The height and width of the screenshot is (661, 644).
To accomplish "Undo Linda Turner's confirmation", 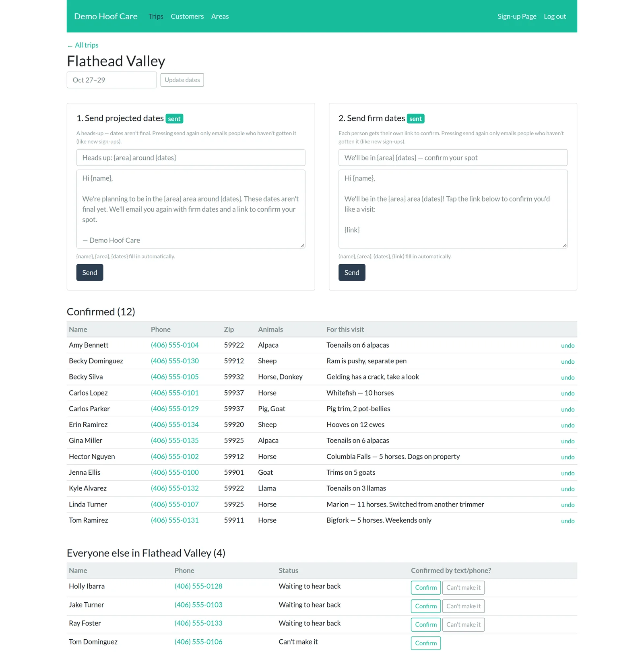I will (568, 505).
